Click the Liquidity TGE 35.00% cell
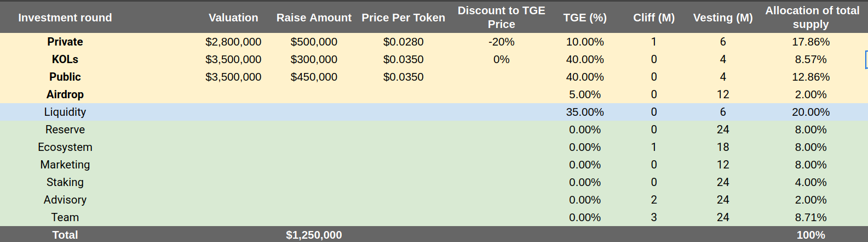 click(x=585, y=112)
